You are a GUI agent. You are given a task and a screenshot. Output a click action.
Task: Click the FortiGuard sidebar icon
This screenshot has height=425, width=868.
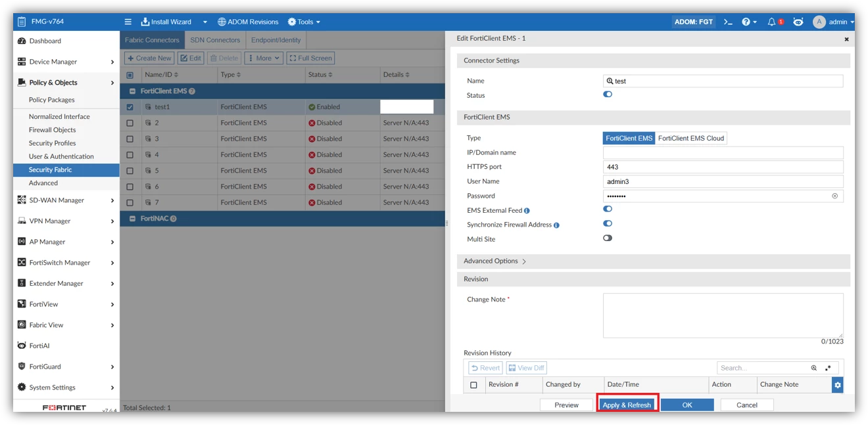click(x=22, y=367)
